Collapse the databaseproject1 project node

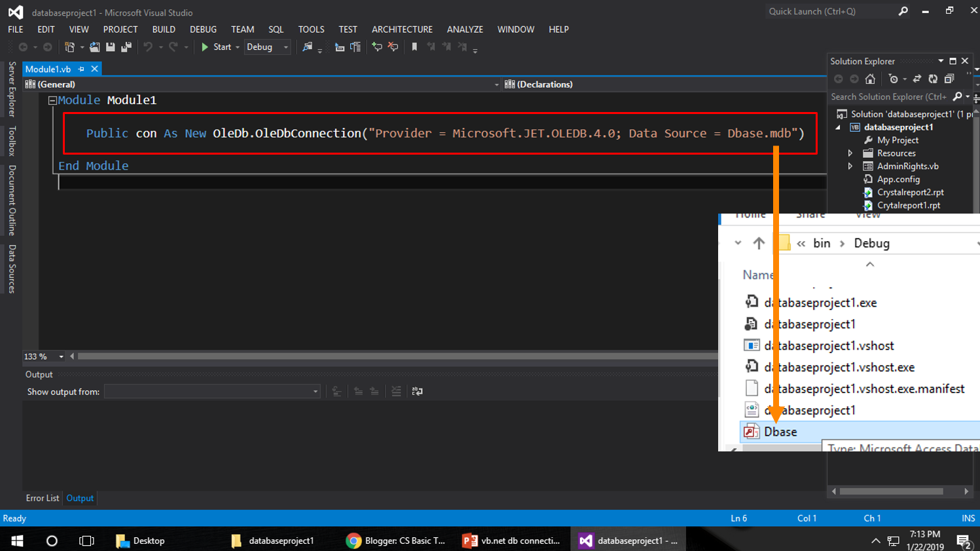click(839, 128)
